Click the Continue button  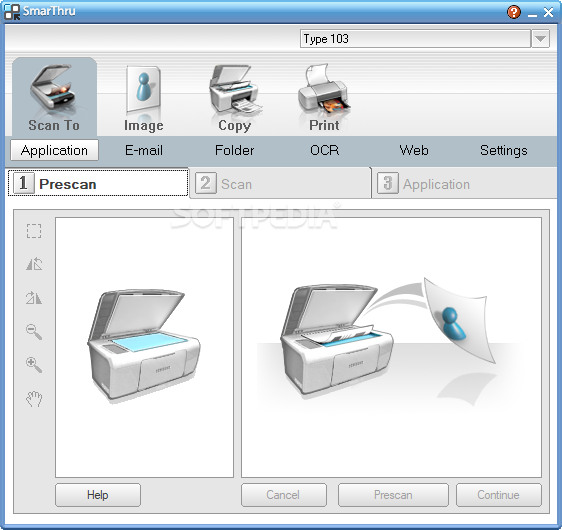499,495
